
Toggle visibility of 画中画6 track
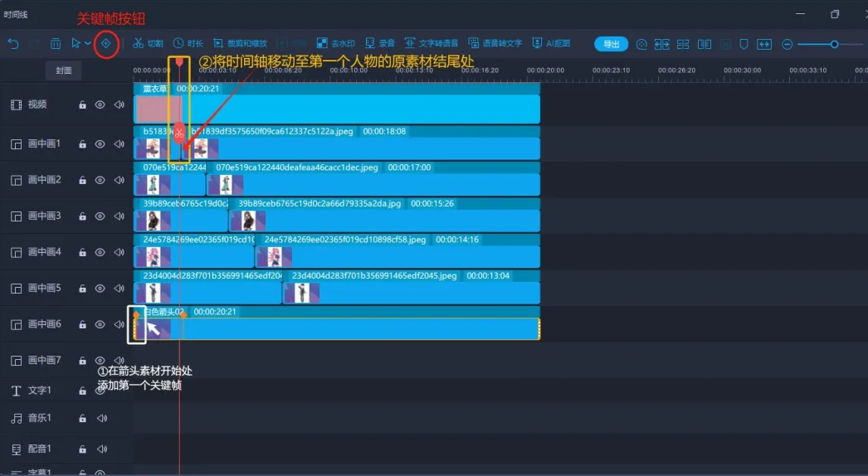(x=100, y=324)
